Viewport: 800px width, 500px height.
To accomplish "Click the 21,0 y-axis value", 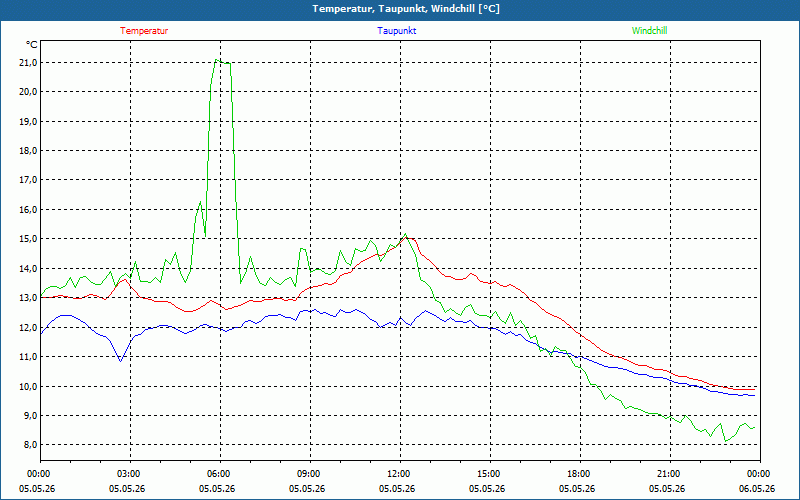I will click(29, 63).
